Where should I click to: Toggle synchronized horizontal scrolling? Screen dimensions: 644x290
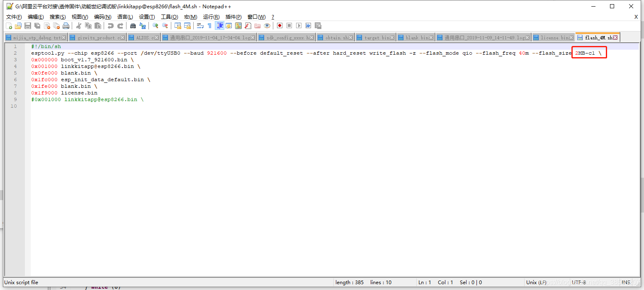[x=187, y=26]
